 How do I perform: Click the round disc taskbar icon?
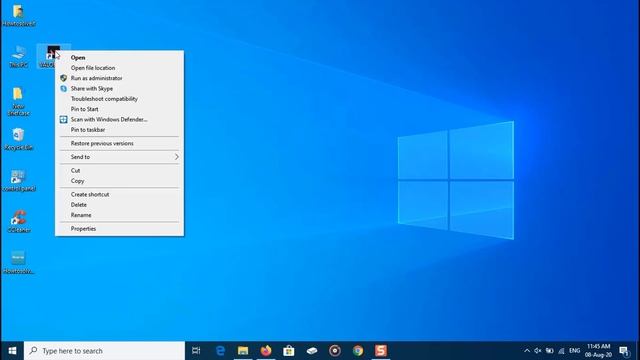[335, 351]
